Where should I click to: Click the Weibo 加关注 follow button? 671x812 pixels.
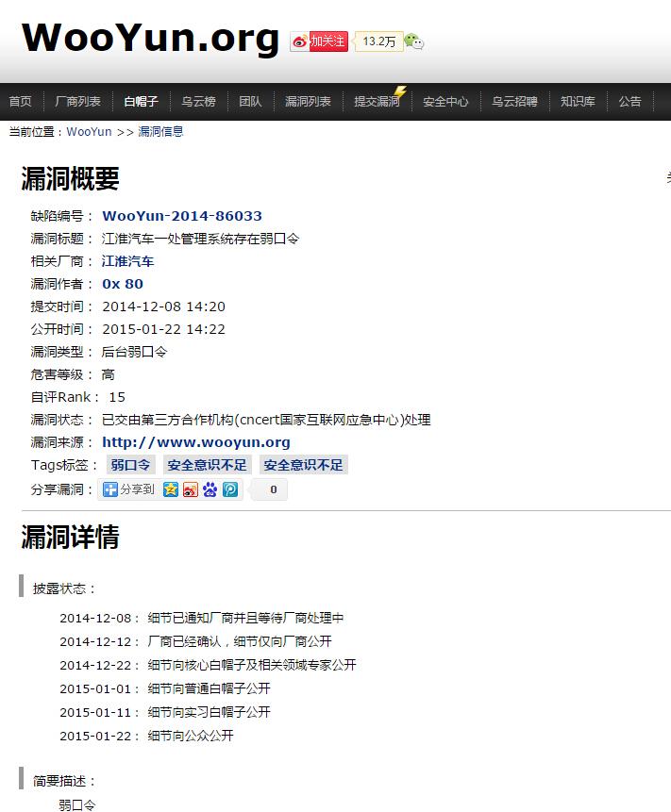pyautogui.click(x=319, y=41)
